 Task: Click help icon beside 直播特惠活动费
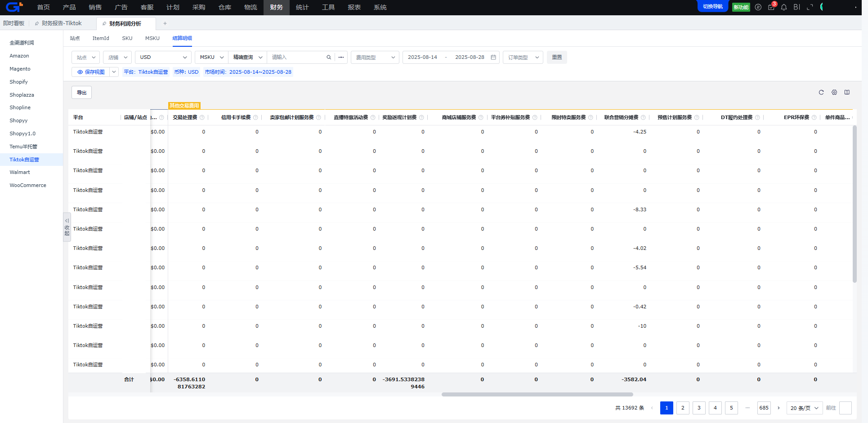[373, 117]
